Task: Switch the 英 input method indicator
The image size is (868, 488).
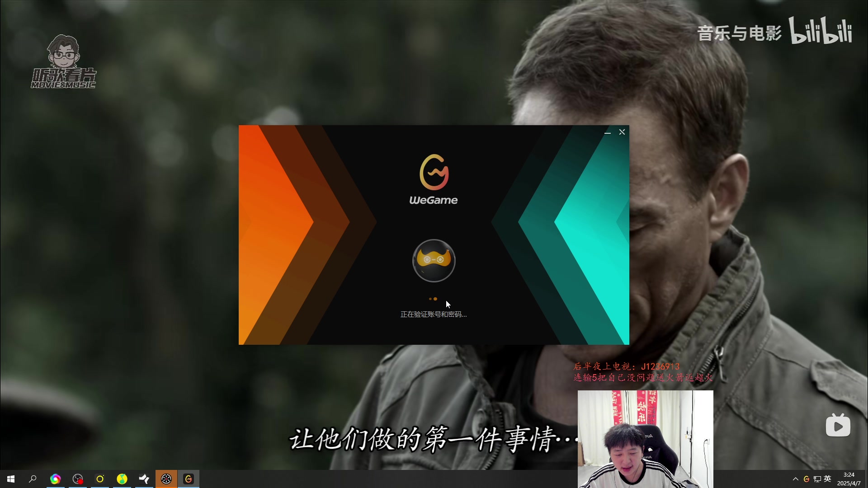Action: pos(828,479)
